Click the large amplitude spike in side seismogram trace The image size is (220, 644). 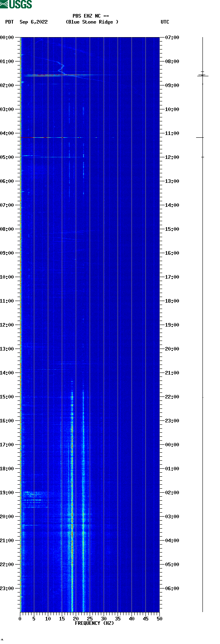point(202,75)
